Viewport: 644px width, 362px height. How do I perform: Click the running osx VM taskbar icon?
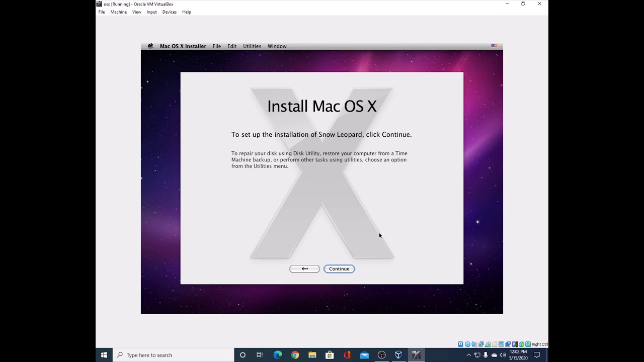(x=416, y=355)
